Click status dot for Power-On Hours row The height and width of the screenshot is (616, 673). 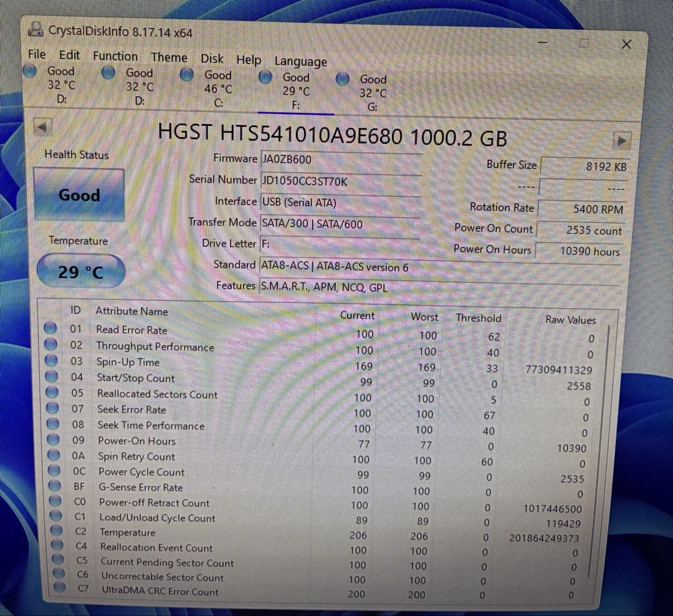[53, 439]
